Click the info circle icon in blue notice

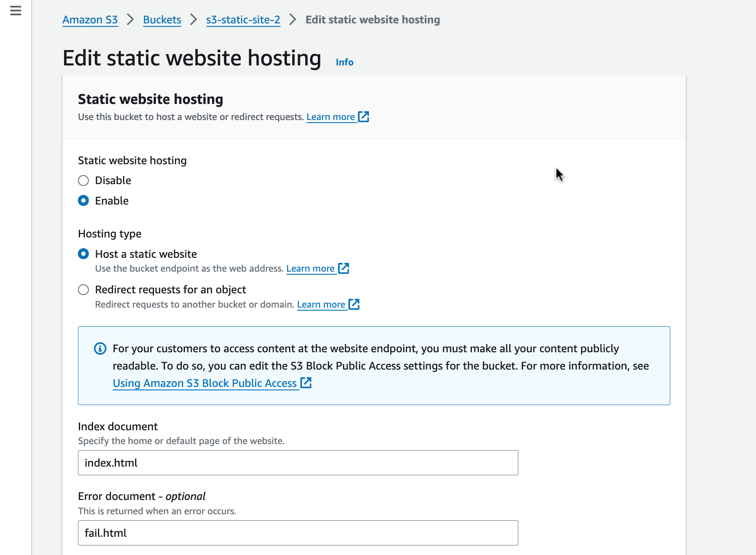100,348
